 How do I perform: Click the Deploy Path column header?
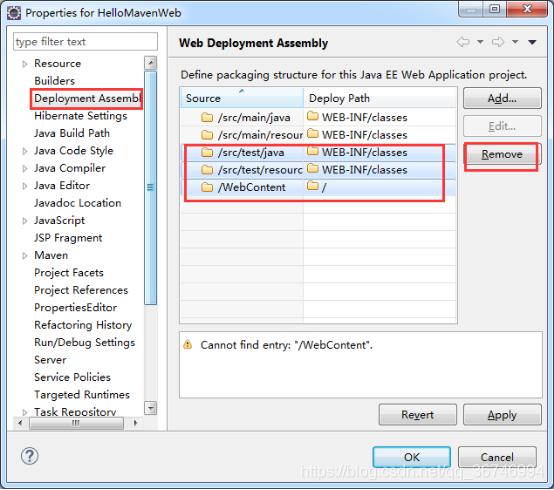(380, 98)
